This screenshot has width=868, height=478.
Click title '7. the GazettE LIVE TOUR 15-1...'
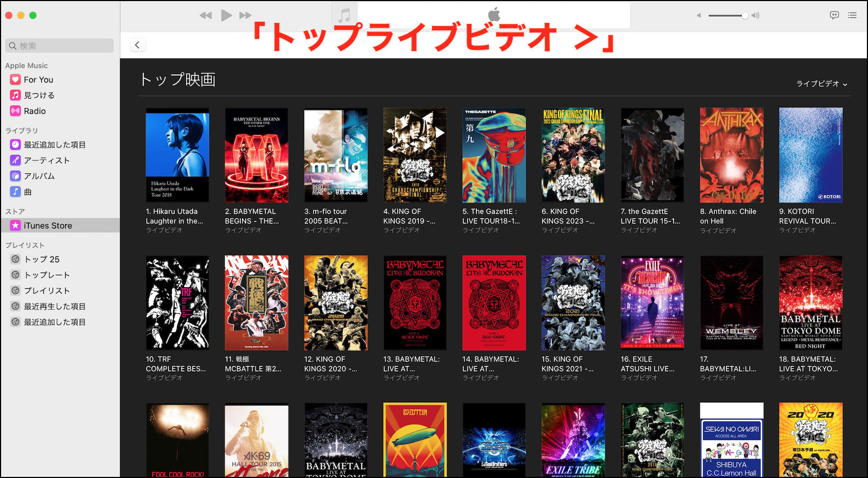coord(650,216)
